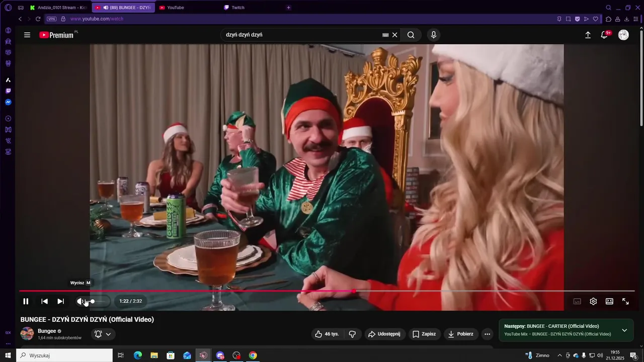Click the upload/create arrow icon
This screenshot has width=644, height=362.
coord(588,35)
